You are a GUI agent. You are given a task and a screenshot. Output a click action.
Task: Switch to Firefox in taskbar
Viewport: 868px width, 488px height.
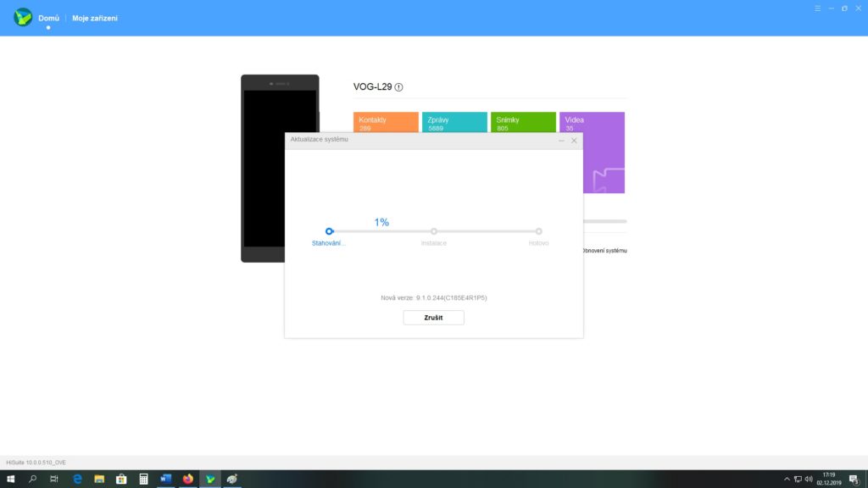click(187, 480)
